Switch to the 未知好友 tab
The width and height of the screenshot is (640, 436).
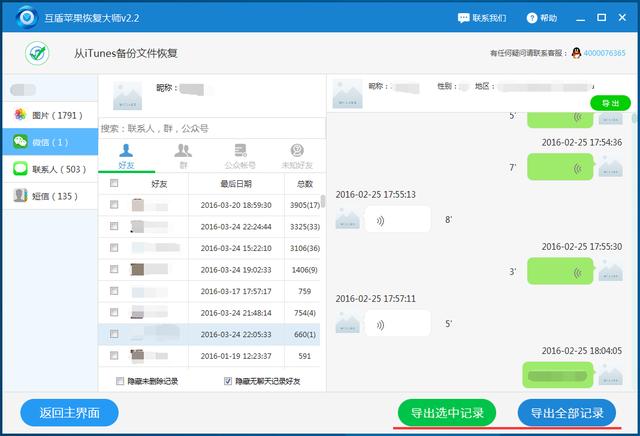coord(297,156)
